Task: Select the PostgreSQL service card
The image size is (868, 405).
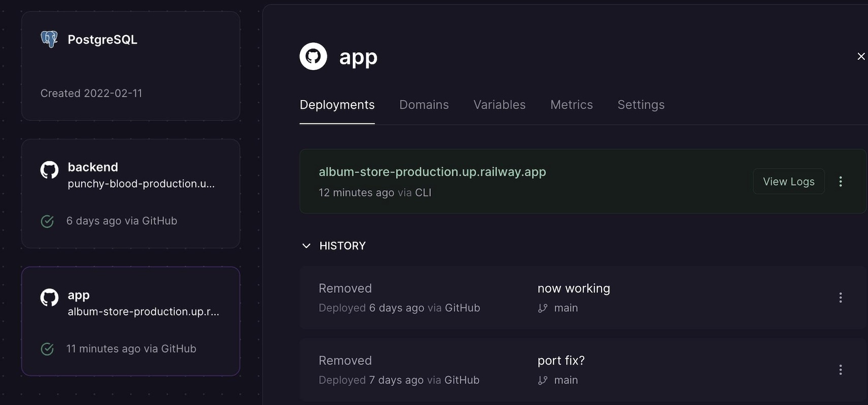Action: (x=130, y=66)
